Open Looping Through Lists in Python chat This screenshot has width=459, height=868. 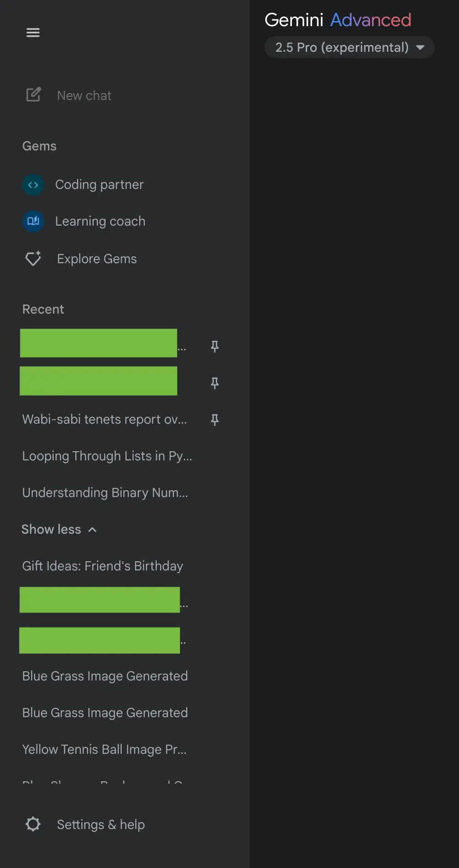(x=107, y=456)
